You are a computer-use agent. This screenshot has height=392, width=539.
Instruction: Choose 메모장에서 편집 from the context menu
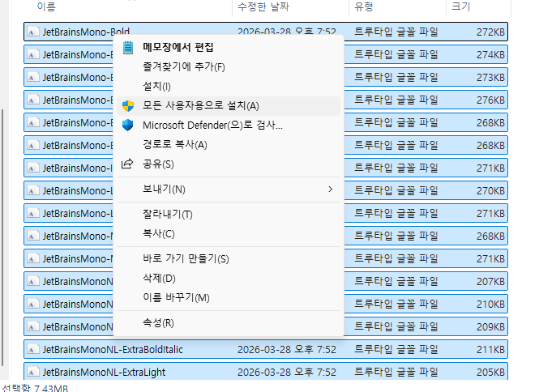(x=229, y=48)
